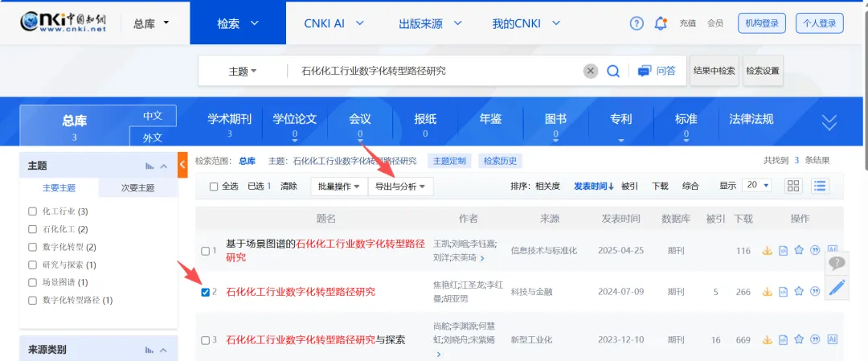This screenshot has width=868, height=361.
Task: Select result 3 checkbox
Action: pyautogui.click(x=205, y=340)
